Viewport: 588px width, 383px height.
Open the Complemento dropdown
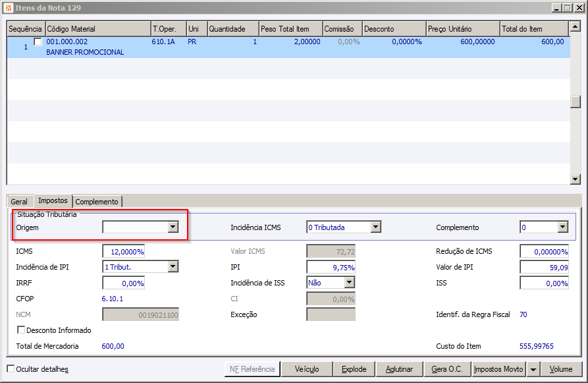click(562, 227)
